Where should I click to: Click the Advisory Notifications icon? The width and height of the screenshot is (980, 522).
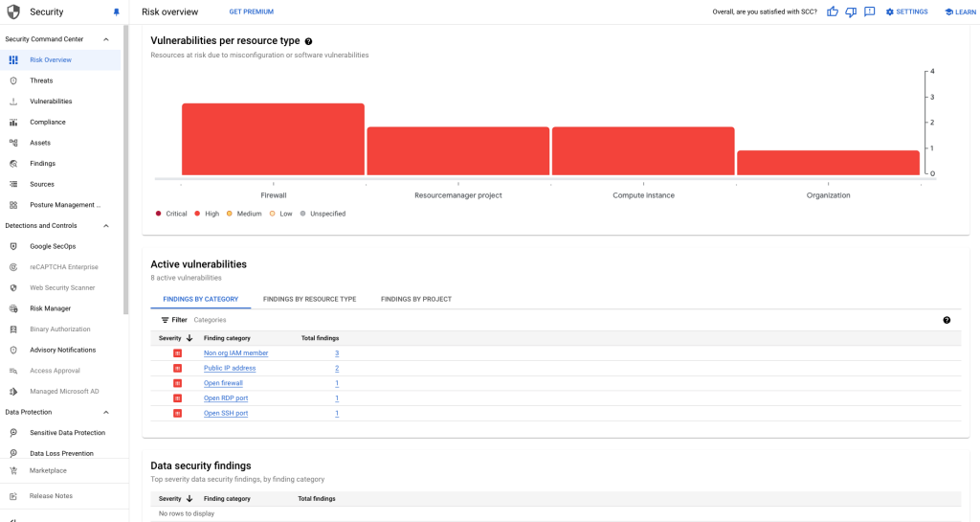click(x=13, y=351)
